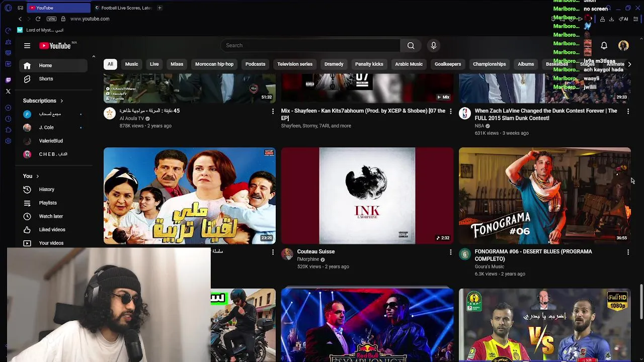644x362 pixels.
Task: Open Home in YouTube sidebar
Action: (53, 65)
